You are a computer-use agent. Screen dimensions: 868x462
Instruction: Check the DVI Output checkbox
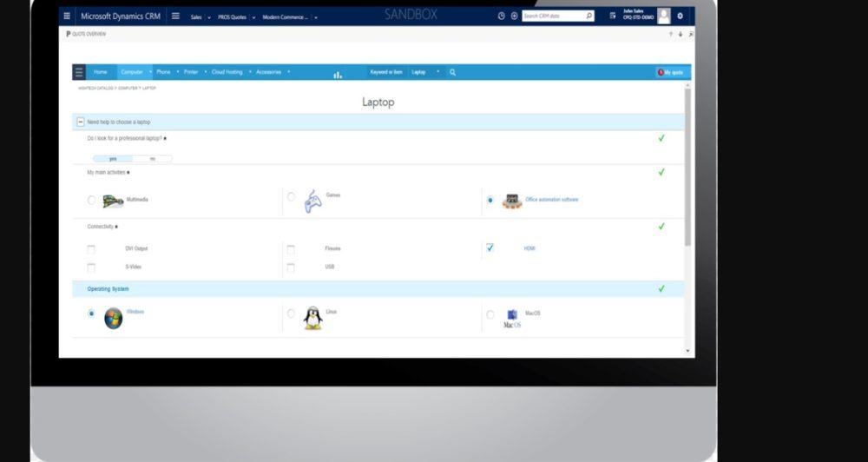91,249
